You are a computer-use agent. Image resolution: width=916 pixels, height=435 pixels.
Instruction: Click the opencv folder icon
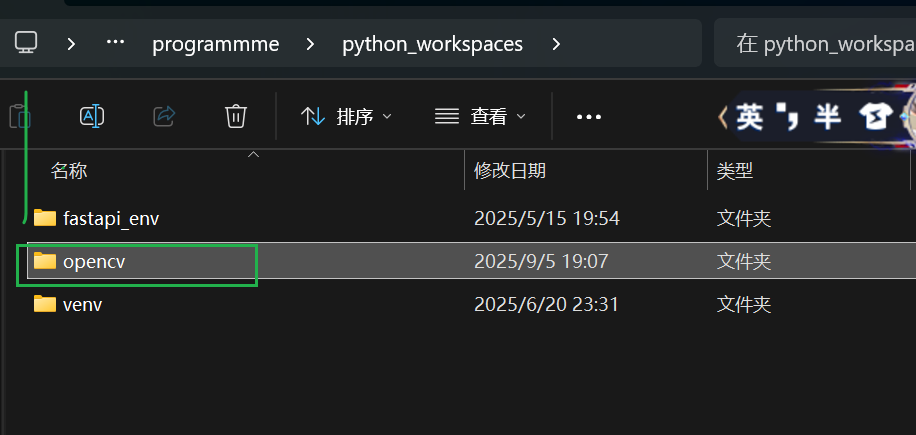44,260
